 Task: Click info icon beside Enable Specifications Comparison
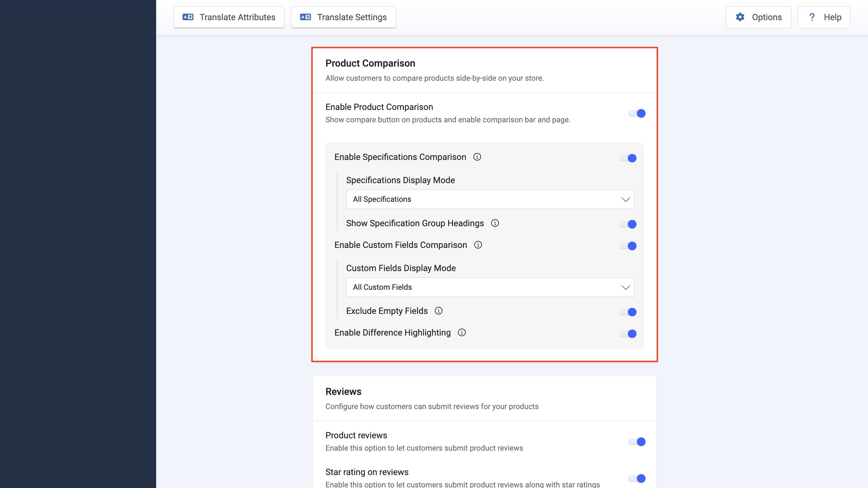(x=477, y=157)
